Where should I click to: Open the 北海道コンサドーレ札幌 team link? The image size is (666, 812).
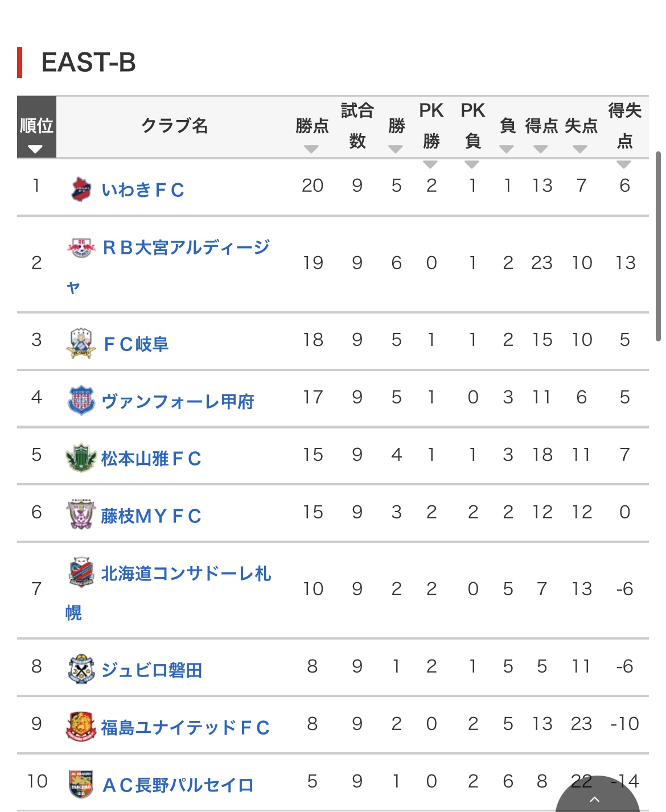point(186,574)
